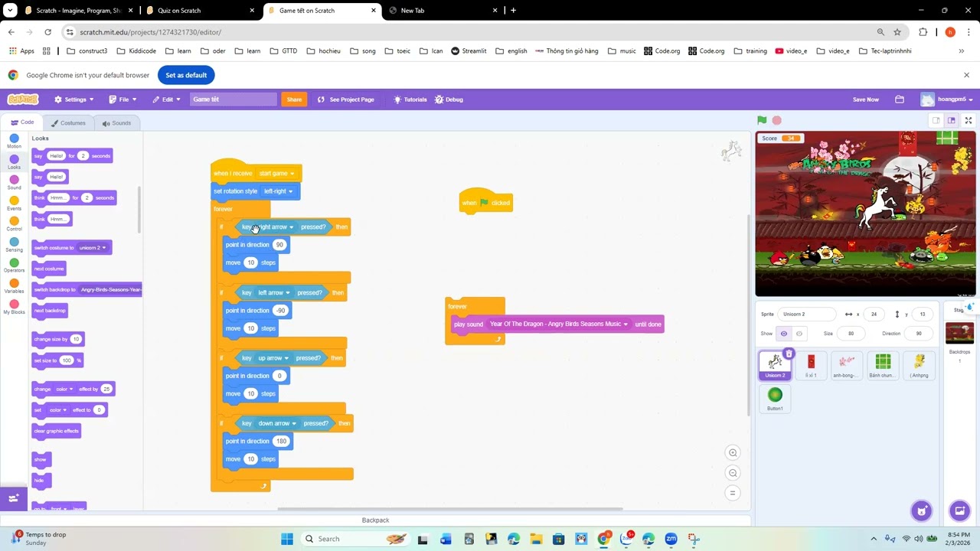980x551 pixels.
Task: Expand the 'start game' message dropdown
Action: click(x=276, y=174)
